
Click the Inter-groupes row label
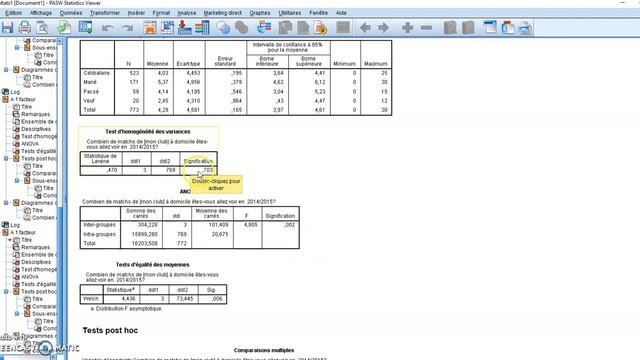pyautogui.click(x=100, y=225)
